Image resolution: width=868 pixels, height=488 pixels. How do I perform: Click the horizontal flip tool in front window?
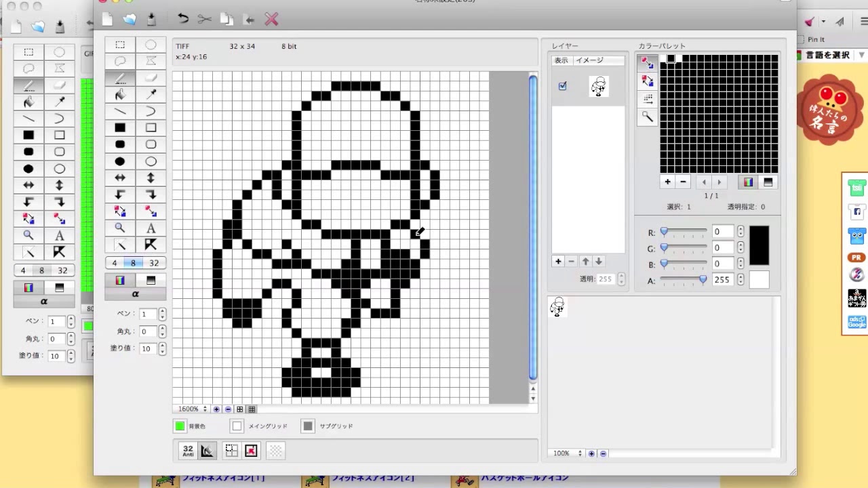click(120, 178)
